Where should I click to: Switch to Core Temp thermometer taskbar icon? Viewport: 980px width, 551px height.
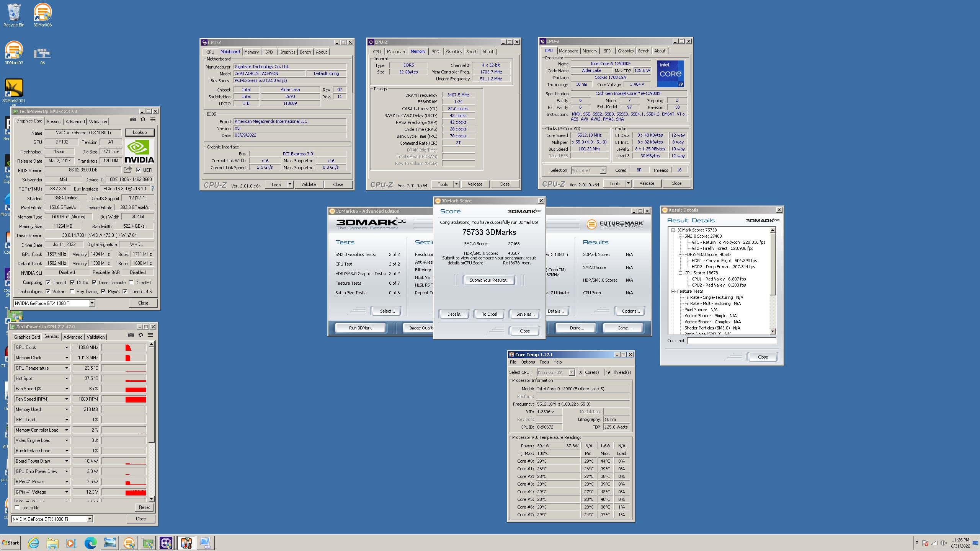pyautogui.click(x=186, y=543)
